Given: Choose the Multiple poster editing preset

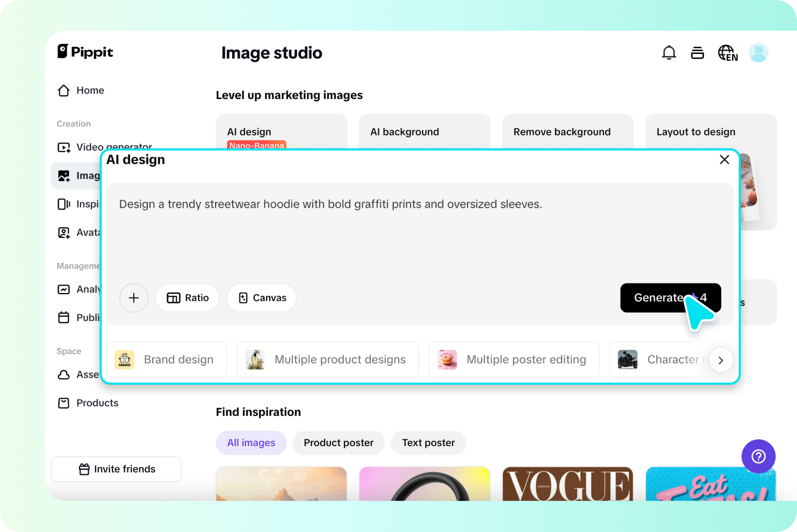Looking at the screenshot, I should tap(514, 360).
